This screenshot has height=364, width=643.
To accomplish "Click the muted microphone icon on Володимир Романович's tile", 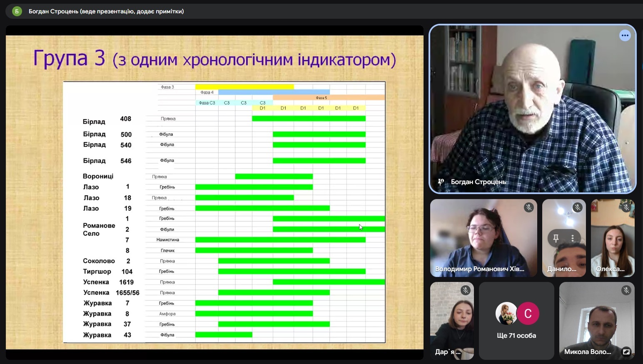I will click(529, 207).
